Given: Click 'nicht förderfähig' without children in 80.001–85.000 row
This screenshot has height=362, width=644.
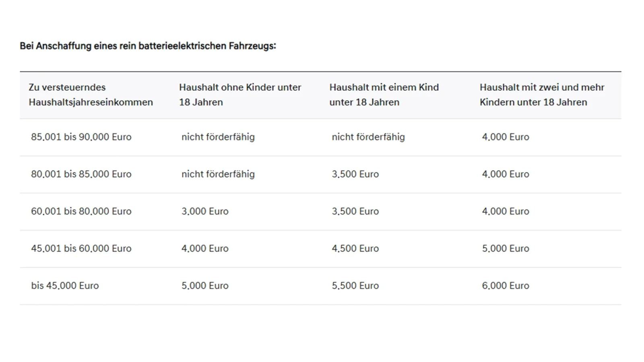Looking at the screenshot, I should [218, 174].
